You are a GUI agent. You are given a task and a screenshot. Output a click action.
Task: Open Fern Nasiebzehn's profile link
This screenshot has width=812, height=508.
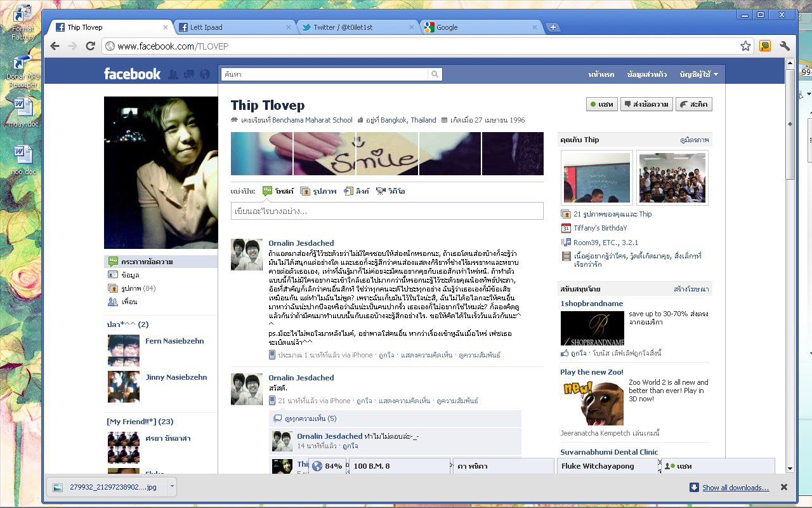pos(174,341)
